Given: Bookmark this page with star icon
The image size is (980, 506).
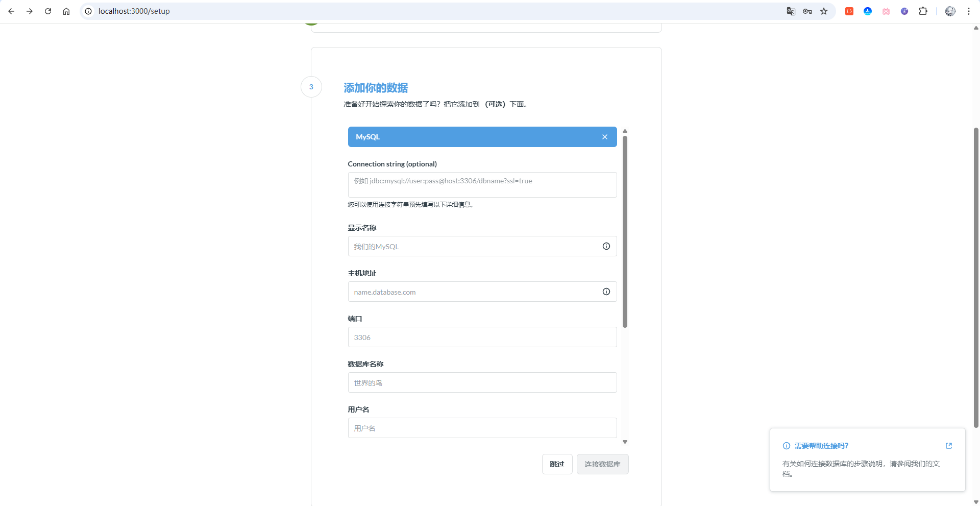Looking at the screenshot, I should pyautogui.click(x=824, y=11).
